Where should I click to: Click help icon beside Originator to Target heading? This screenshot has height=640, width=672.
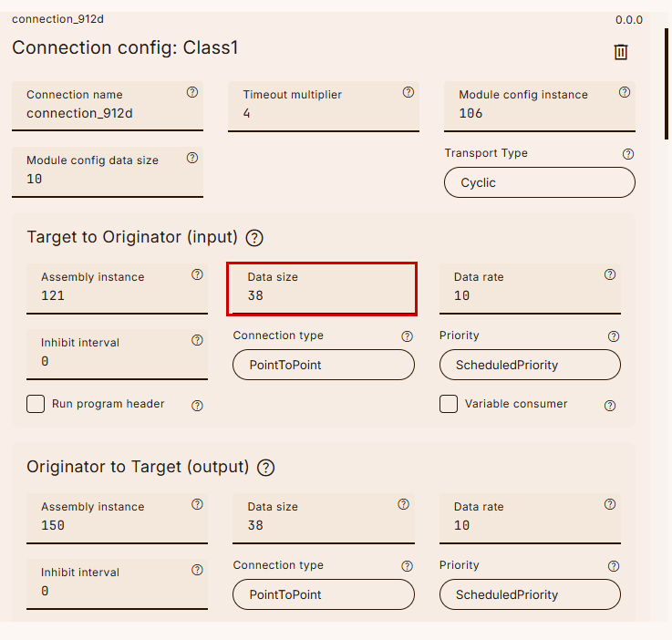click(x=266, y=468)
